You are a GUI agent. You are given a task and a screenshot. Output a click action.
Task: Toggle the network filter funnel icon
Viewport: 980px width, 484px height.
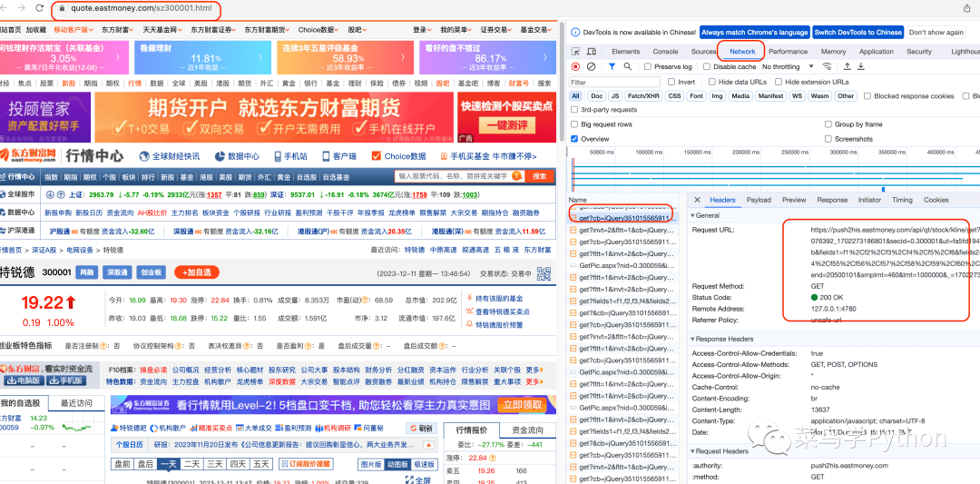[612, 66]
